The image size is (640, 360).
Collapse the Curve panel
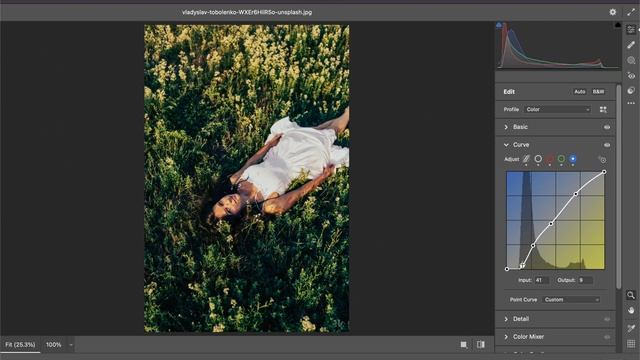(x=506, y=145)
